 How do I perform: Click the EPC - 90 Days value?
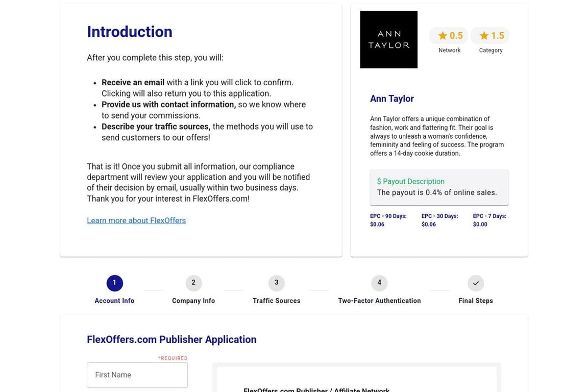[x=377, y=224]
